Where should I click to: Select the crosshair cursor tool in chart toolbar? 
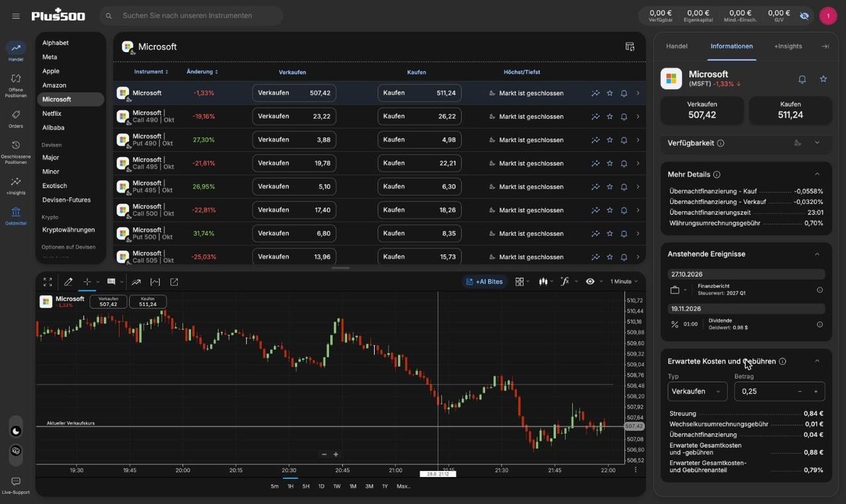pos(87,281)
